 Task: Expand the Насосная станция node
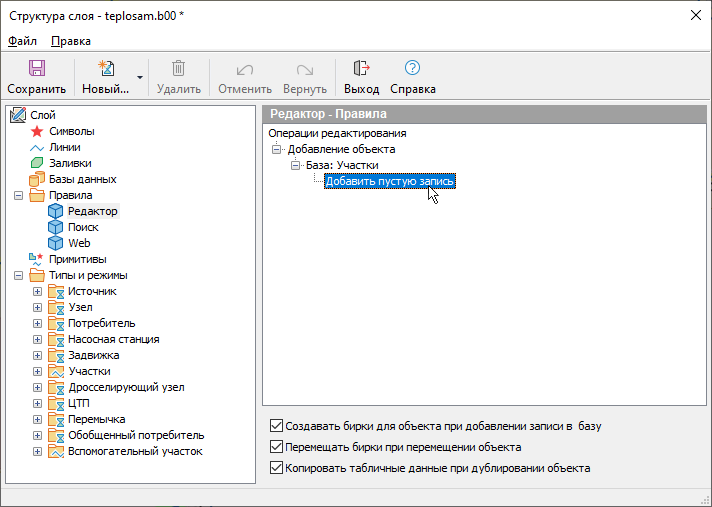pos(38,339)
